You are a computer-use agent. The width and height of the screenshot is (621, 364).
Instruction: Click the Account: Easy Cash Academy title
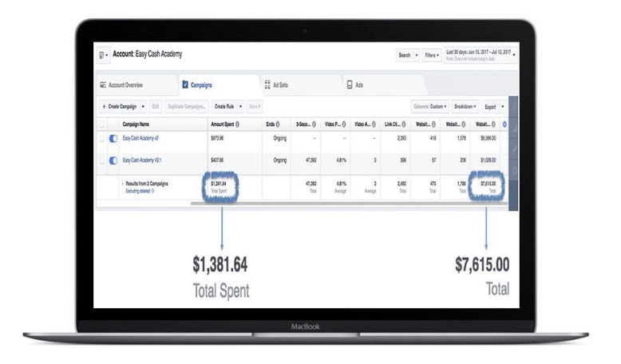click(148, 54)
